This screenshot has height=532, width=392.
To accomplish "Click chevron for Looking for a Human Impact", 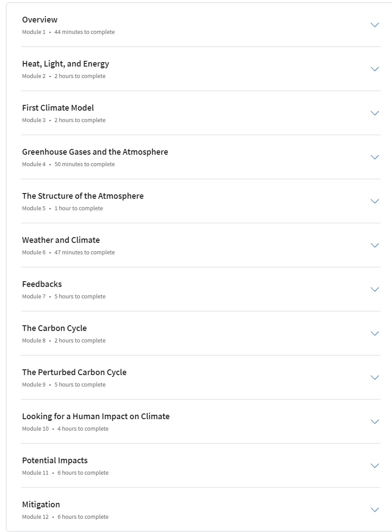I will click(375, 422).
